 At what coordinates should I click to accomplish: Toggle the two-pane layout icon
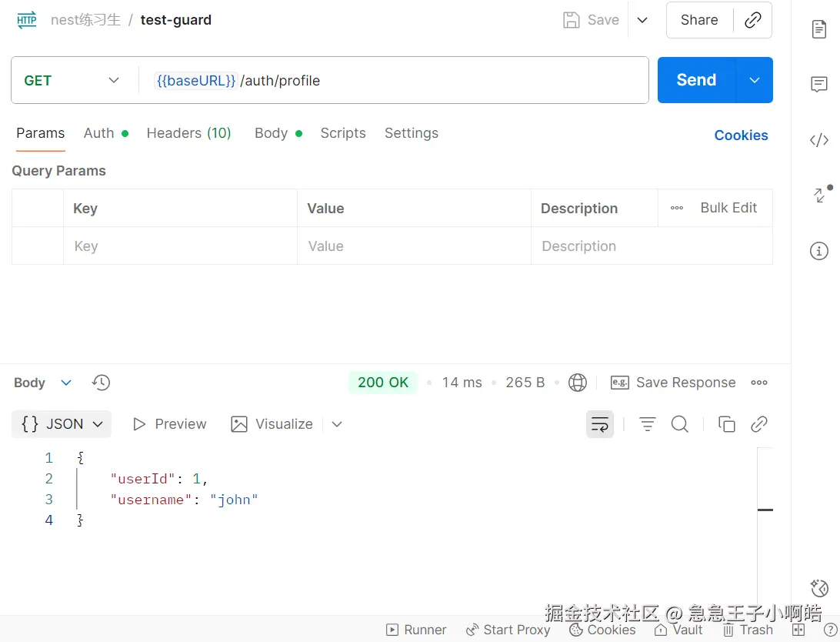point(798,630)
